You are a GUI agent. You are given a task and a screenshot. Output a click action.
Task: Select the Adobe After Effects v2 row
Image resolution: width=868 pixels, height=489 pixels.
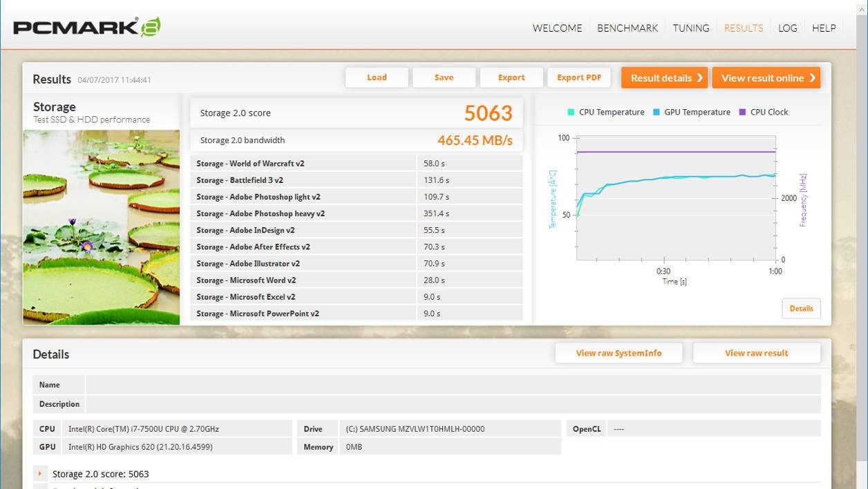[357, 247]
